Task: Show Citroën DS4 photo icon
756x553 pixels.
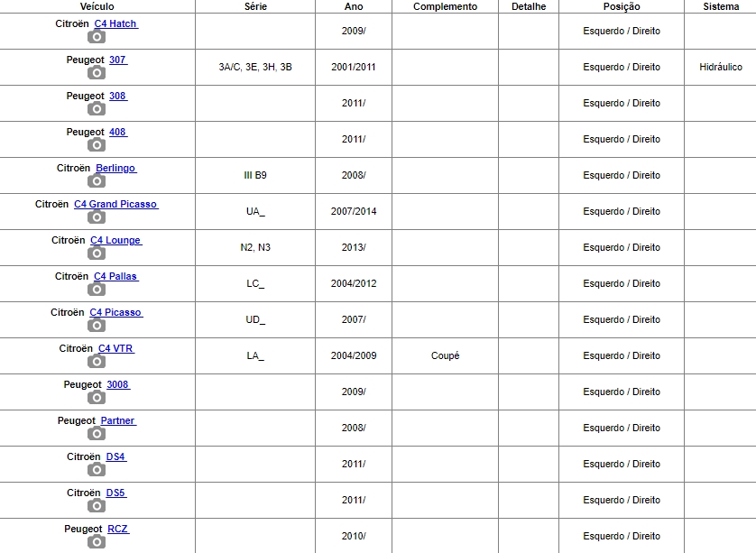Action: point(97,470)
